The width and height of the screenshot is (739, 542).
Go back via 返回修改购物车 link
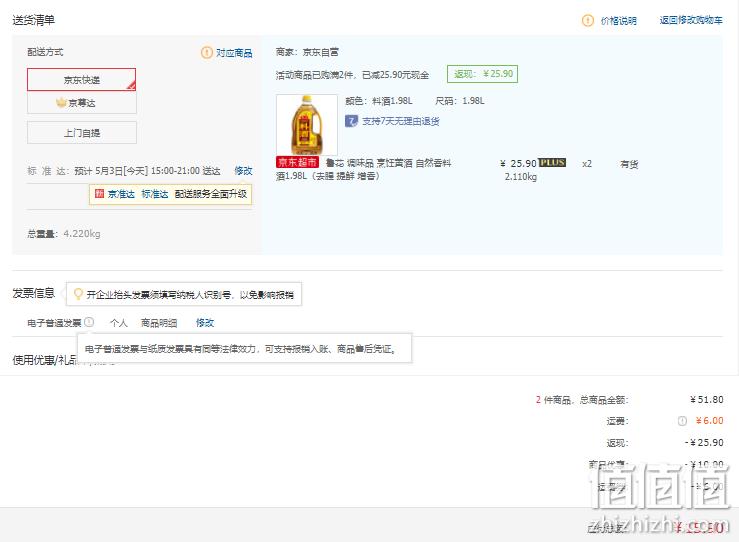690,20
